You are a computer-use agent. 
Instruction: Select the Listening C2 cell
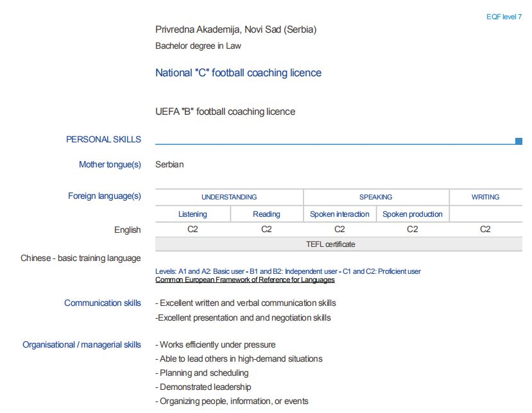(193, 229)
